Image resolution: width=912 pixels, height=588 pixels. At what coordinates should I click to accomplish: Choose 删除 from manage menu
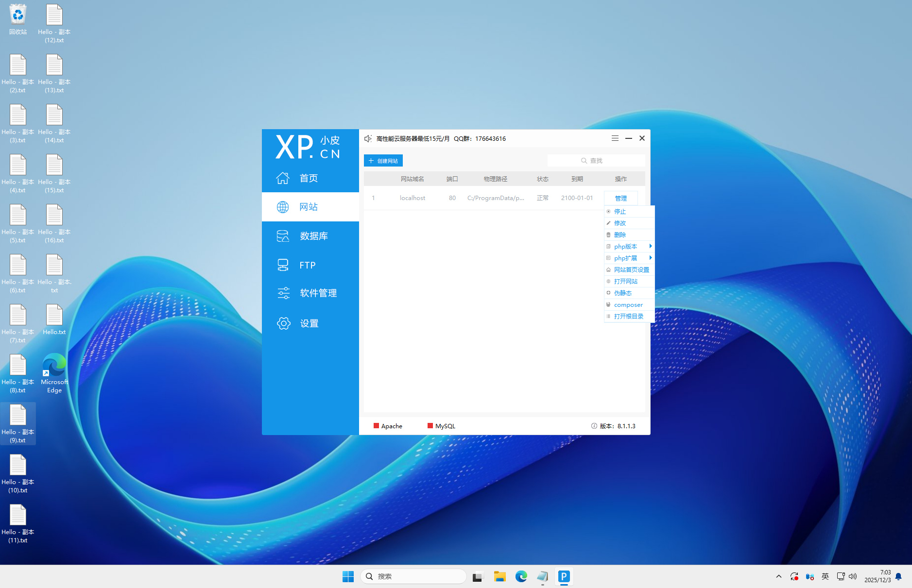click(x=629, y=235)
